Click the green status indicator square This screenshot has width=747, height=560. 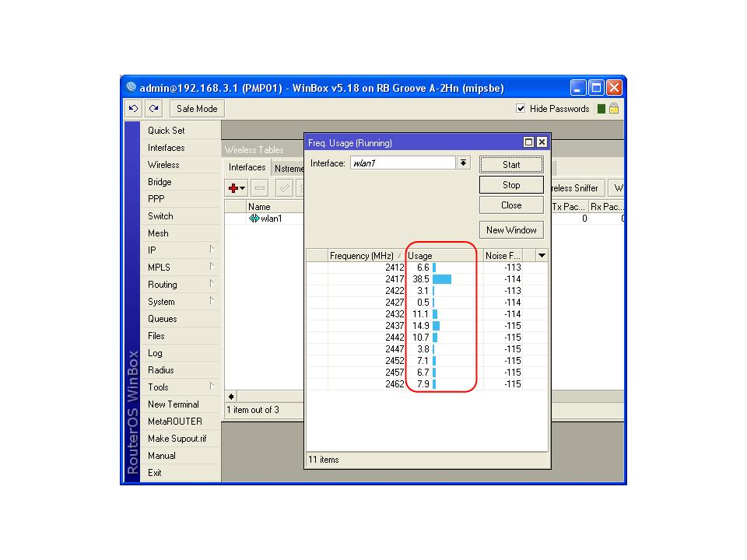pyautogui.click(x=601, y=109)
